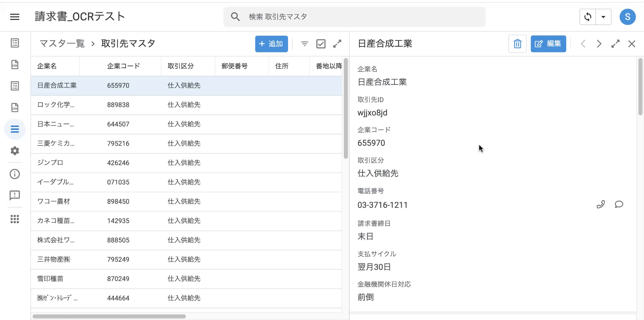Image resolution: width=644 pixels, height=320 pixels.
Task: Click the list's vertical scrollbar
Action: (x=346, y=109)
